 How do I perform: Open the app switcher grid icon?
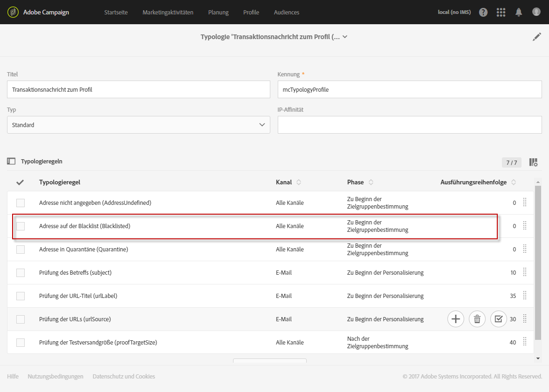[x=501, y=12]
